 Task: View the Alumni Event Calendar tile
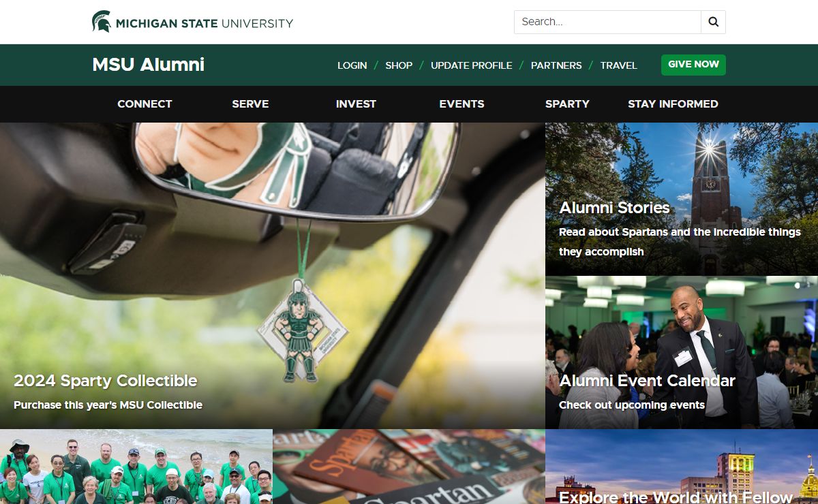pos(647,381)
